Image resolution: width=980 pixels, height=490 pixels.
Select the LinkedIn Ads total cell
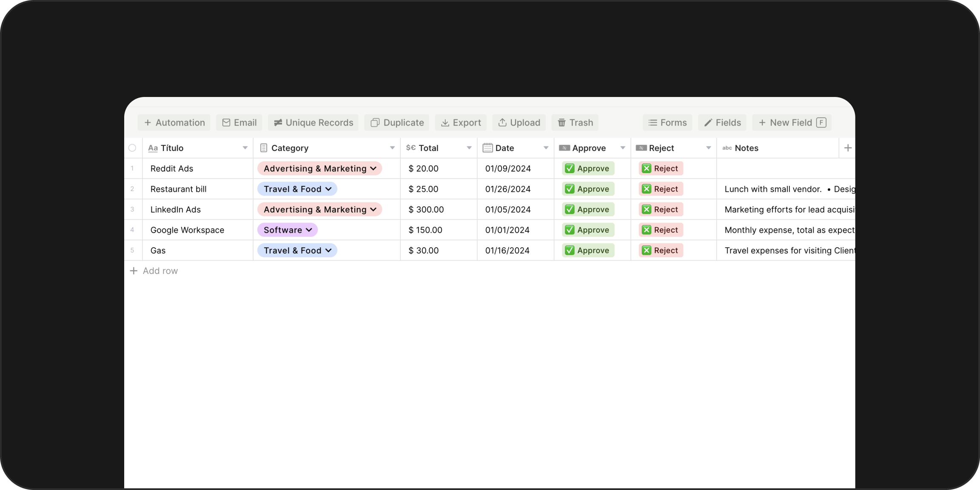coord(438,210)
